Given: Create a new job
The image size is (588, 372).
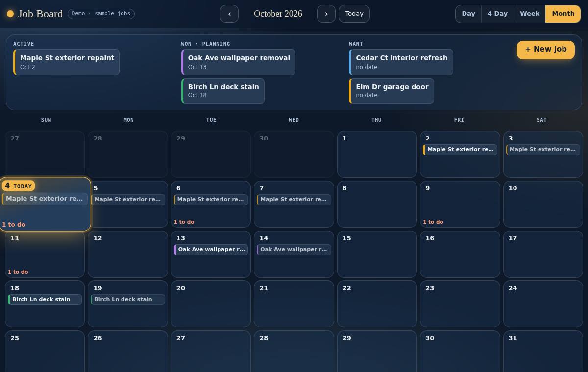Looking at the screenshot, I should pos(546,49).
